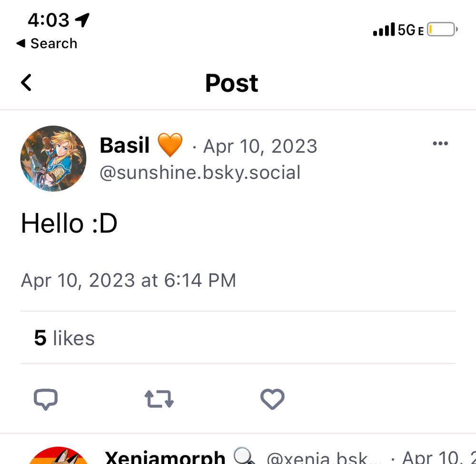Tap the location arrow status icon
This screenshot has height=464, width=476.
82,20
